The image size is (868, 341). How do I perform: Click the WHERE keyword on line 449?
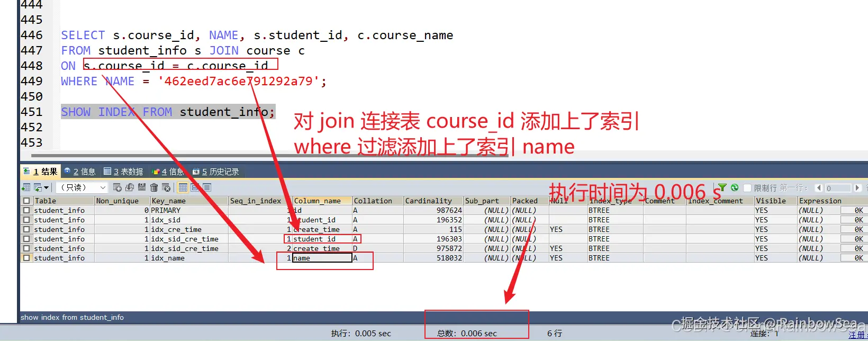pos(79,81)
